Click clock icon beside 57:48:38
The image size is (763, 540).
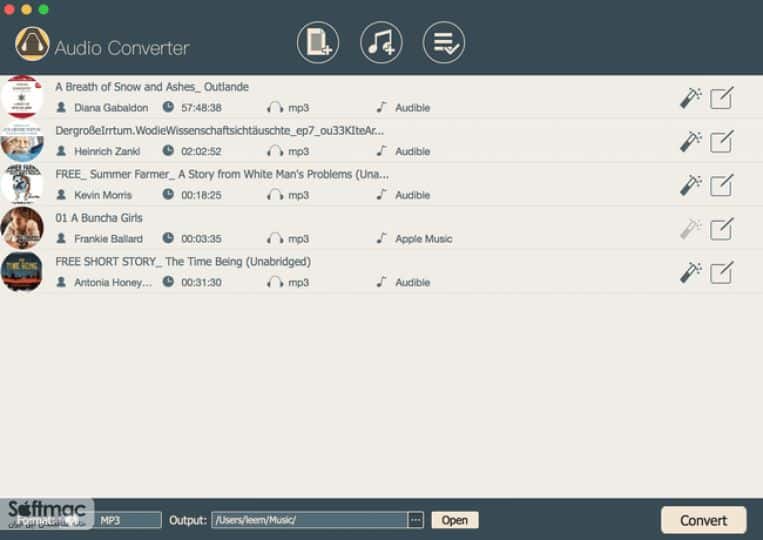(168, 107)
